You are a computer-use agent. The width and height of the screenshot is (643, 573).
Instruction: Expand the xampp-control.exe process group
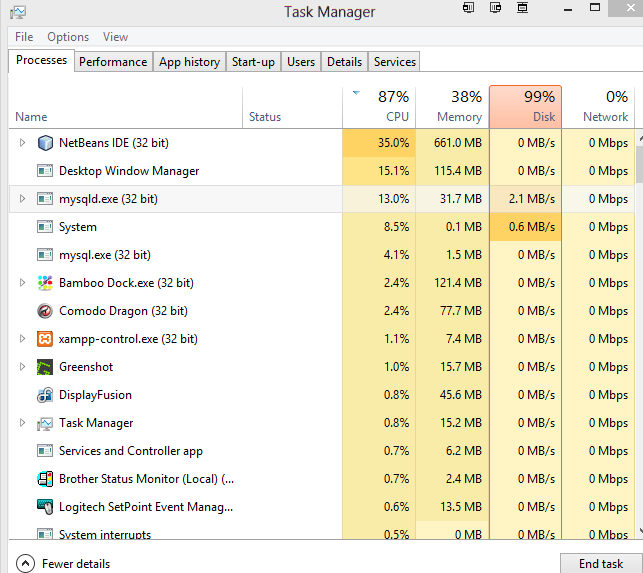coord(23,339)
